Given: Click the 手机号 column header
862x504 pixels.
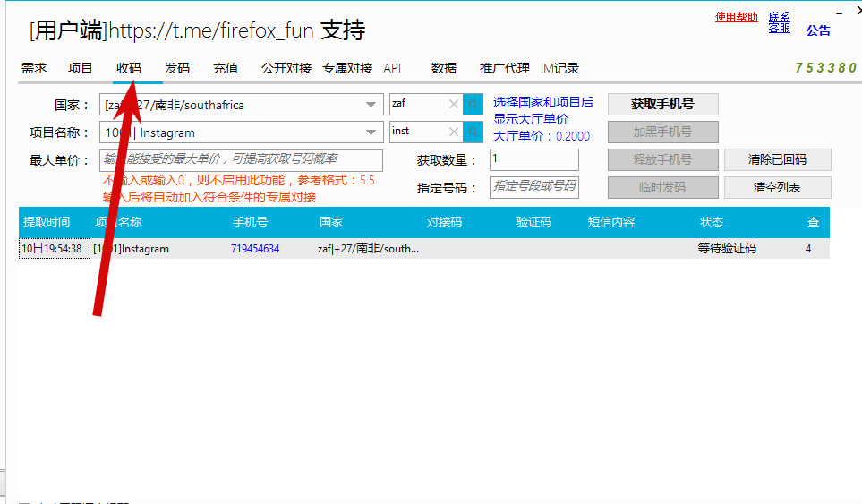Looking at the screenshot, I should click(250, 222).
